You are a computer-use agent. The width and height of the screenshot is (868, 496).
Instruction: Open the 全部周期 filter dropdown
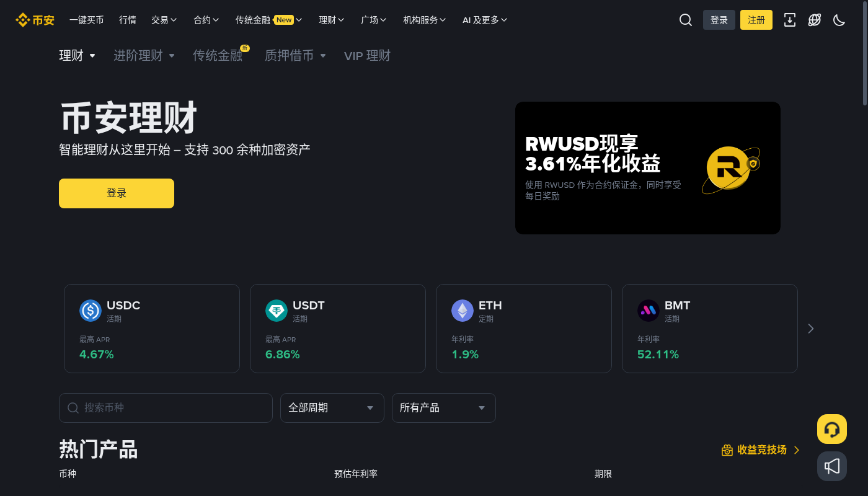[332, 408]
